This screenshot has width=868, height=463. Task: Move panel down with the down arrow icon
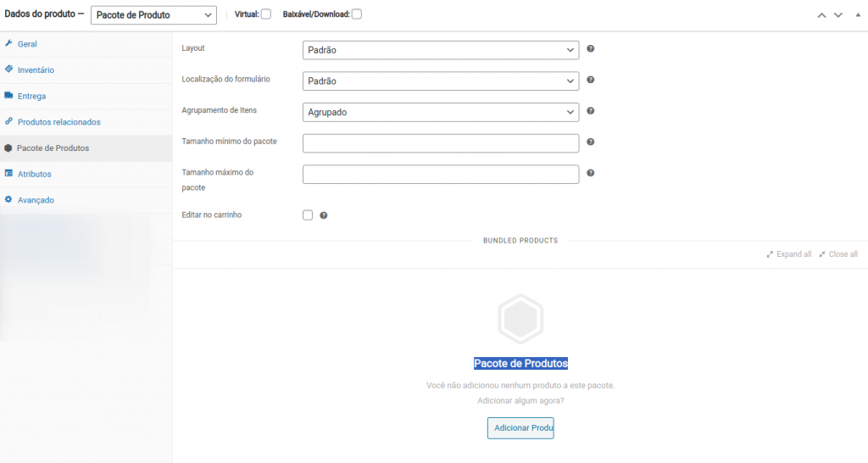point(838,15)
